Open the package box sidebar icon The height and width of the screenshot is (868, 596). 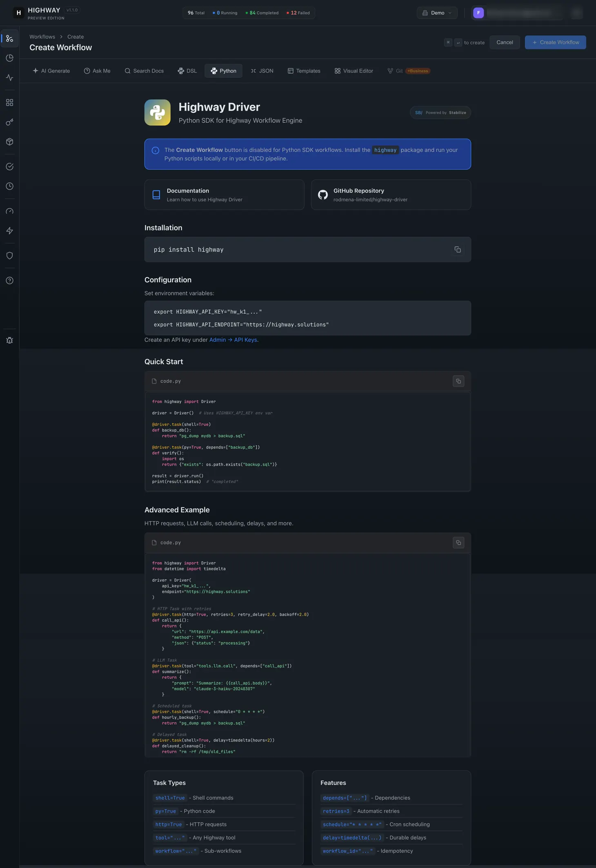tap(9, 142)
